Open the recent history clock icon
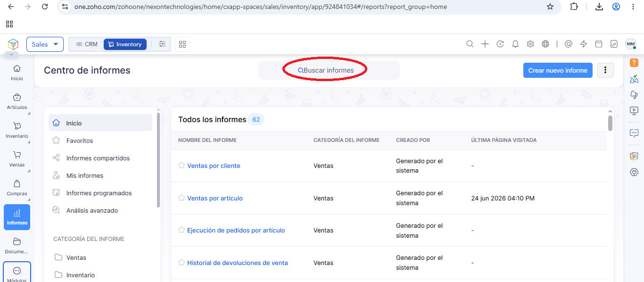Screen dimensions: 644x282 [x=500, y=44]
